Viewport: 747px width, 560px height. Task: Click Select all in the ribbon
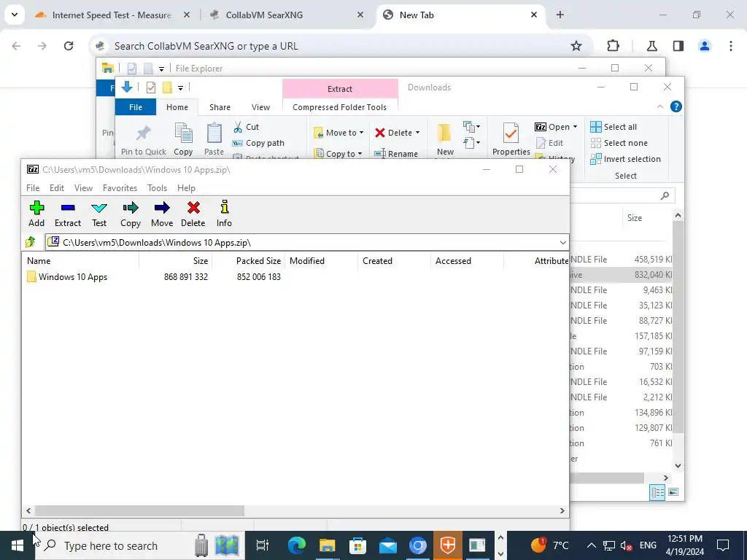tap(614, 127)
